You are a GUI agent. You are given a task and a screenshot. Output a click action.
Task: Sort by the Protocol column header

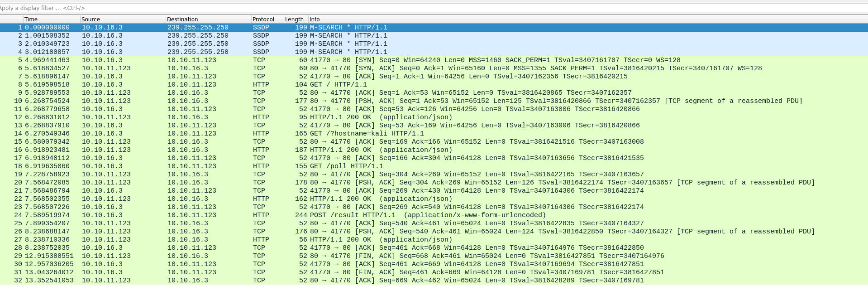(267, 19)
